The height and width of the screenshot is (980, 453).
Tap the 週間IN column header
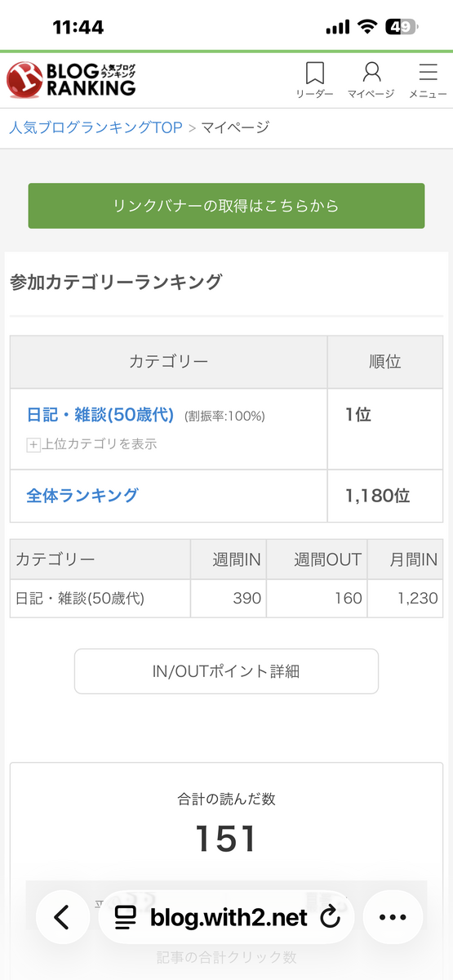pos(229,559)
